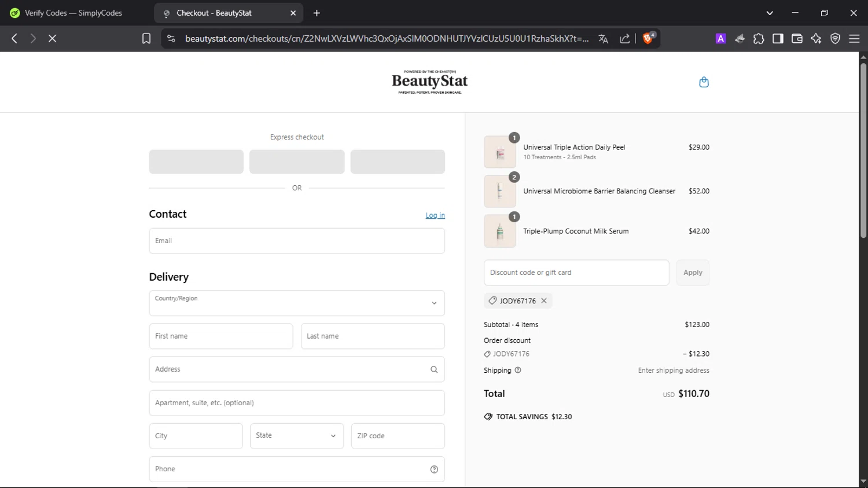Focus the Email input field
The image size is (868, 488).
tap(297, 241)
